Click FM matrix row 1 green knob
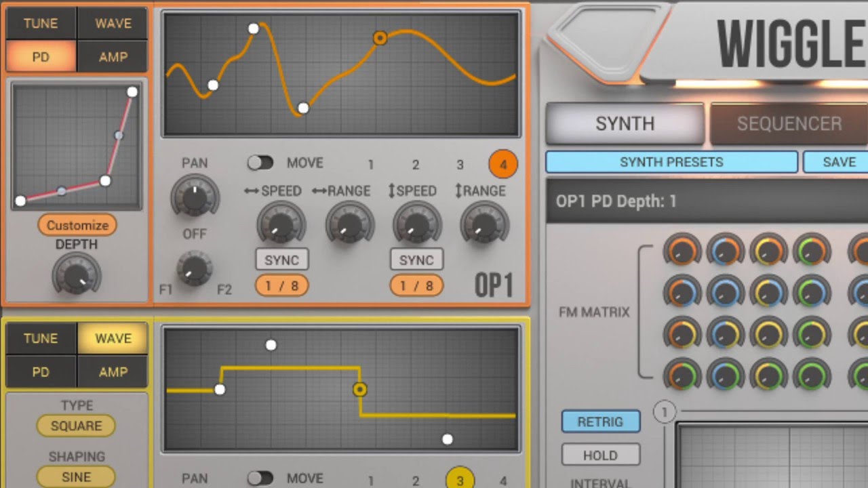 click(811, 251)
